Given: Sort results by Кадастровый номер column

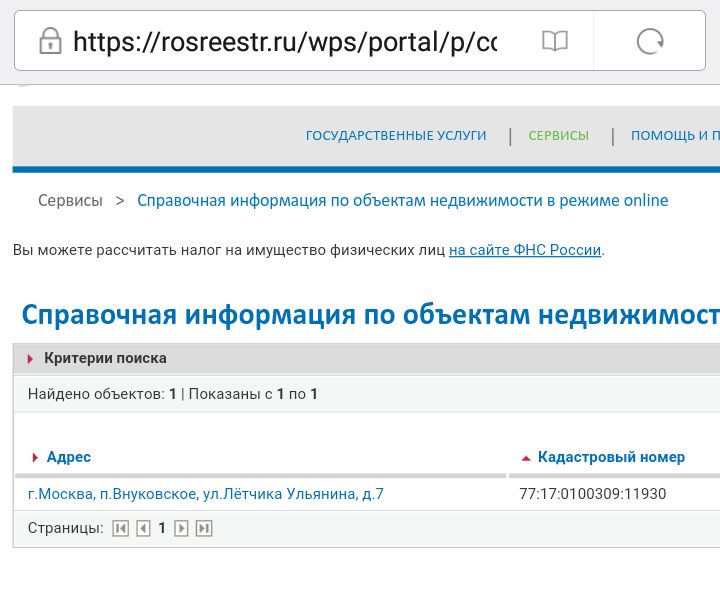Looking at the screenshot, I should (611, 457).
